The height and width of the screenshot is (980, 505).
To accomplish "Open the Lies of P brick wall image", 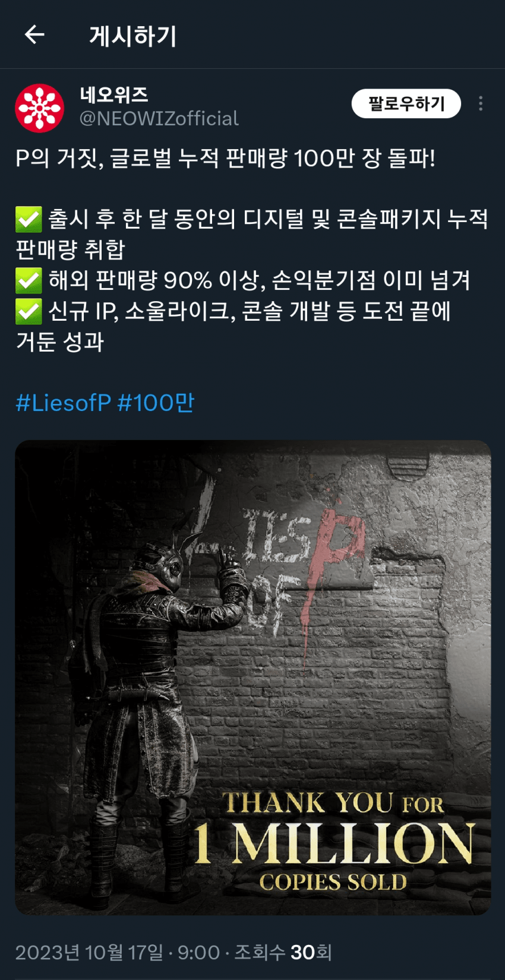I will pyautogui.click(x=253, y=677).
